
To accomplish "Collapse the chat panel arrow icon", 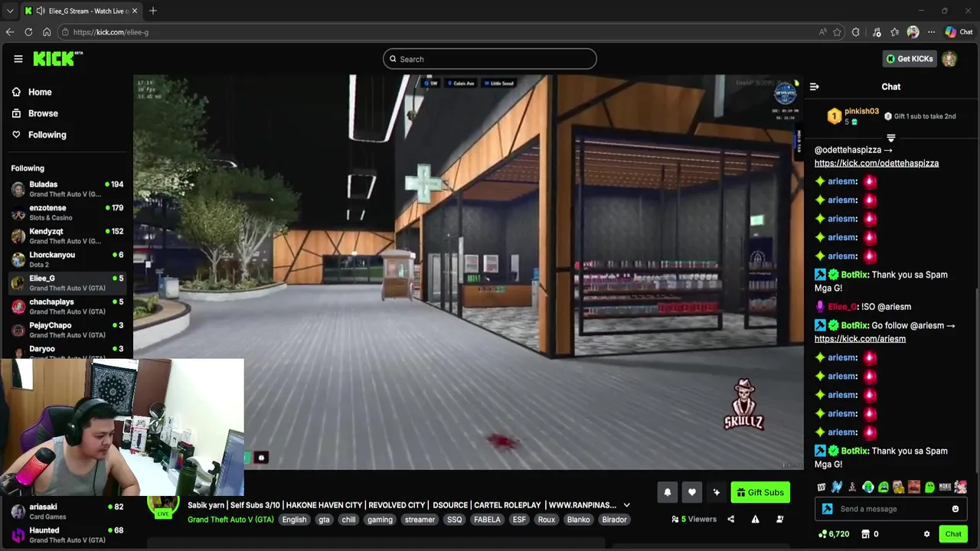I will 814,86.
